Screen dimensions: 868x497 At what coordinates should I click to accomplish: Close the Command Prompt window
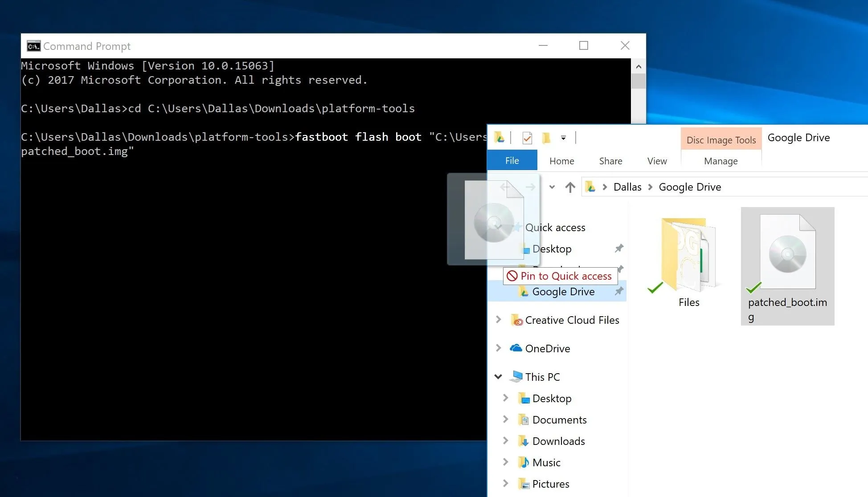pos(625,45)
